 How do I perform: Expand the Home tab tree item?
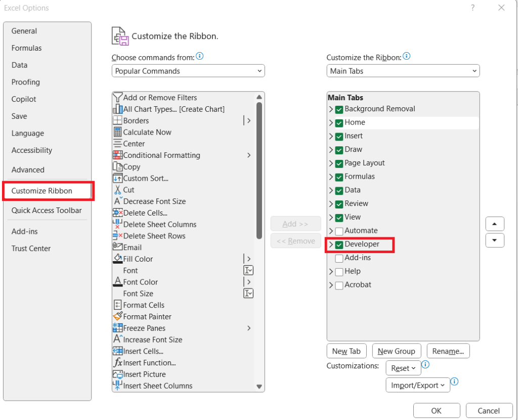(331, 122)
